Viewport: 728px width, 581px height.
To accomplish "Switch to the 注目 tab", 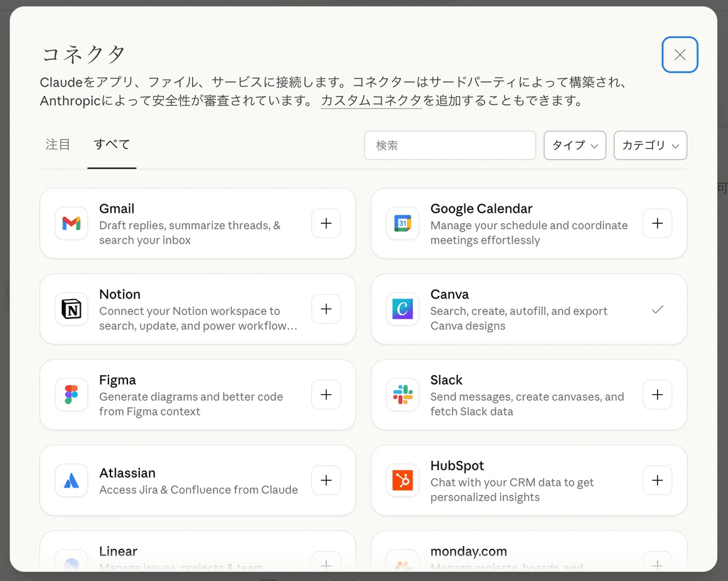I will point(58,144).
